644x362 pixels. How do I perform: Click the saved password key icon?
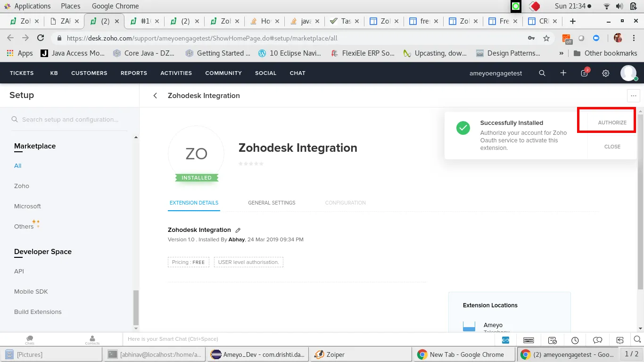(531, 38)
